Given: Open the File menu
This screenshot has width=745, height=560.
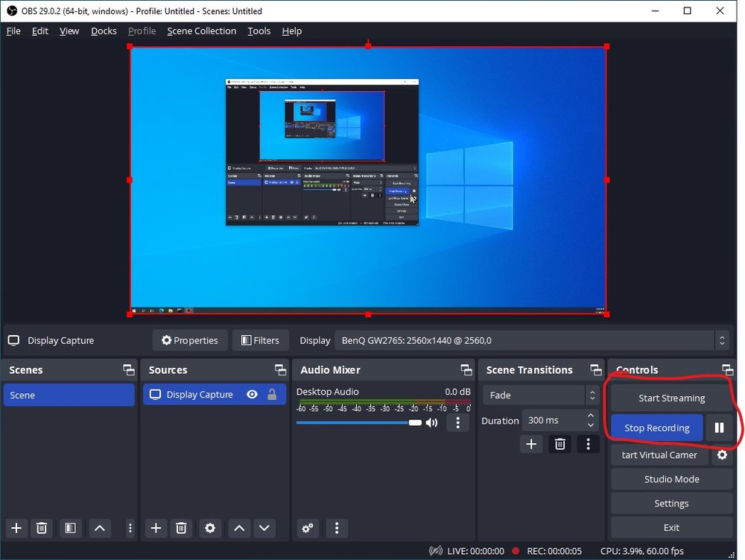Looking at the screenshot, I should [13, 31].
